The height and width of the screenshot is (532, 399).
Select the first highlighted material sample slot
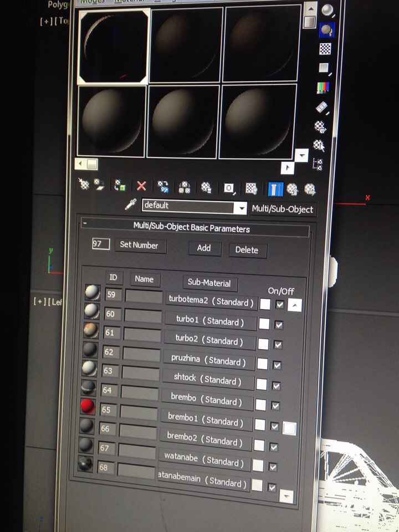114,47
